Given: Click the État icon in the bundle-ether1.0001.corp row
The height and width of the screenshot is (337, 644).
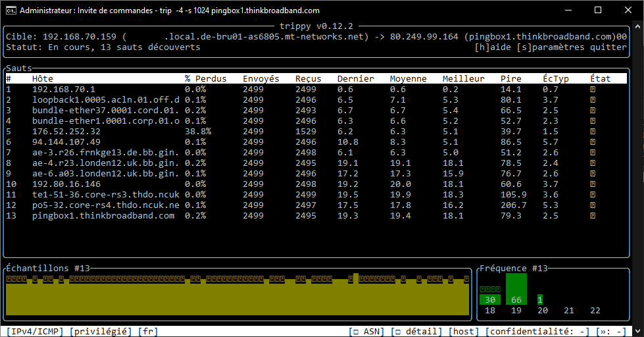Looking at the screenshot, I should (593, 121).
